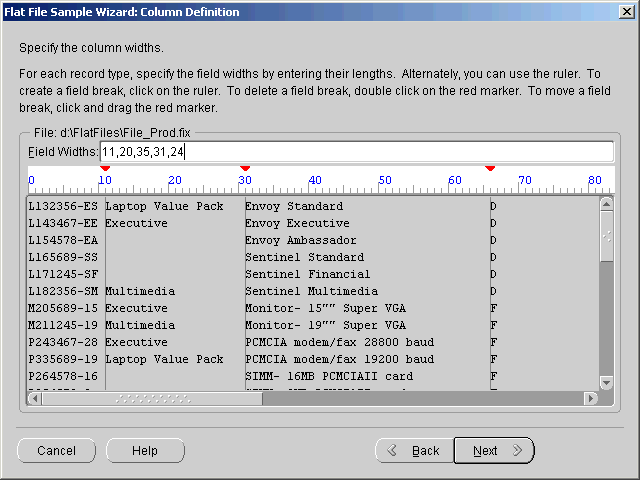Click the P335689-19 record code

pos(63,359)
